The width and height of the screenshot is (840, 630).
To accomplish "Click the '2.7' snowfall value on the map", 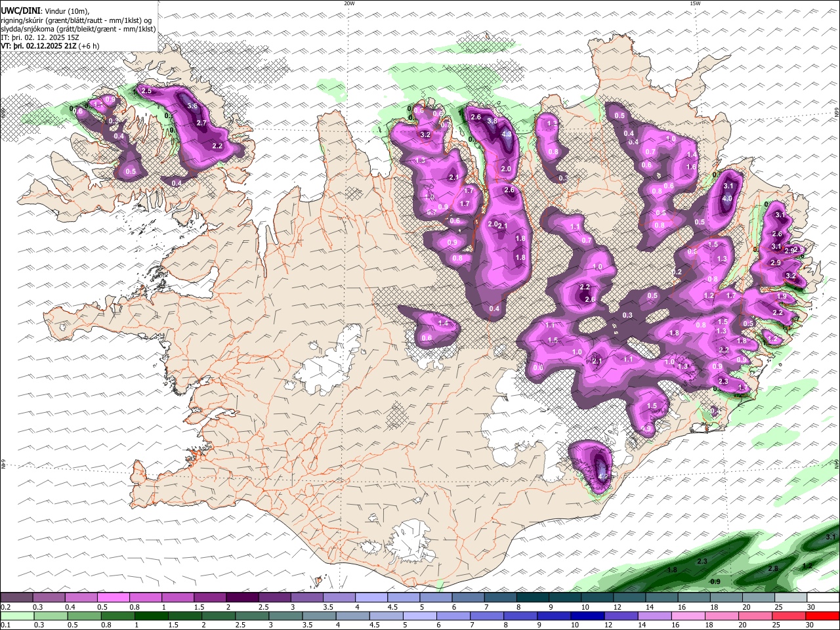I will (201, 123).
